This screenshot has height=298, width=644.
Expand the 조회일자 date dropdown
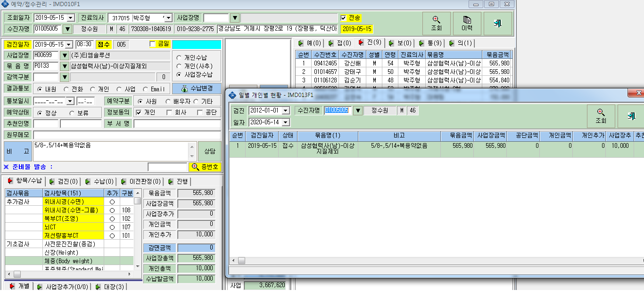[x=71, y=18]
